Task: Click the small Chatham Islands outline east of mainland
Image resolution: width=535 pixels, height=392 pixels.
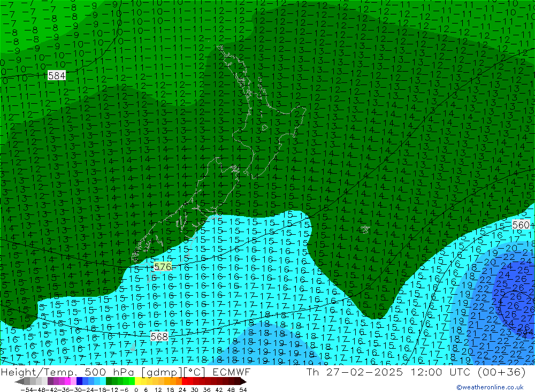Action: tap(365, 229)
